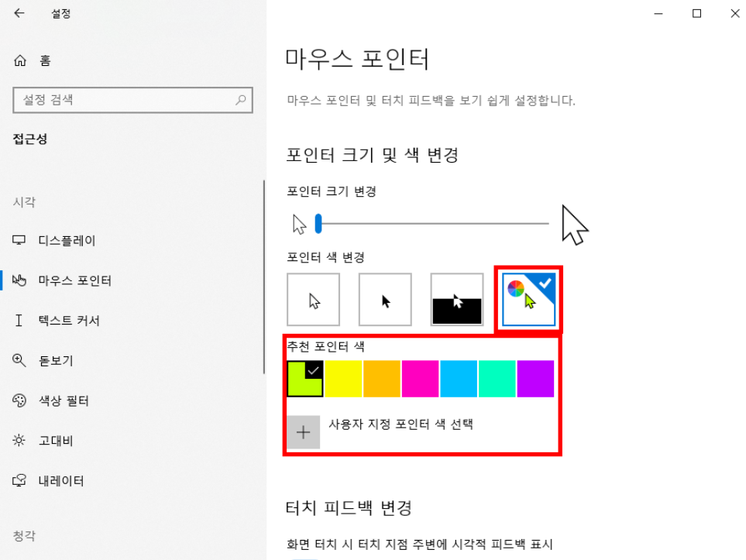
Task: Minimize the 설정 window
Action: pos(658,13)
